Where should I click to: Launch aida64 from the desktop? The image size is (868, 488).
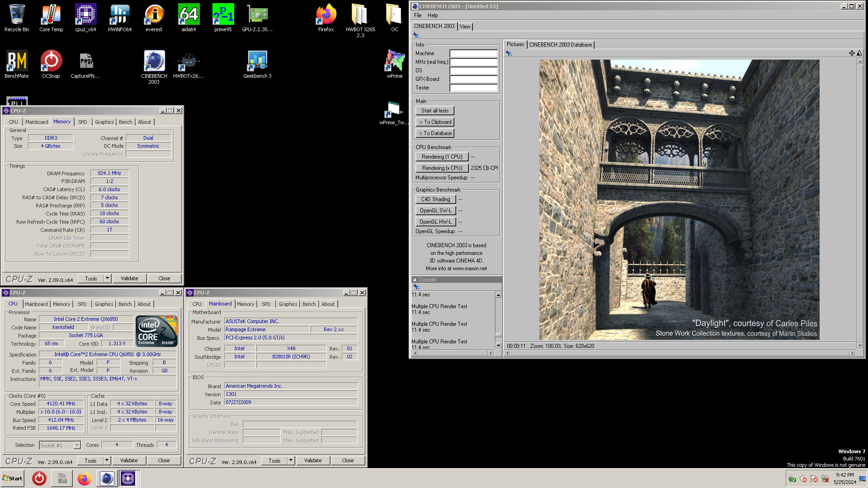[189, 18]
